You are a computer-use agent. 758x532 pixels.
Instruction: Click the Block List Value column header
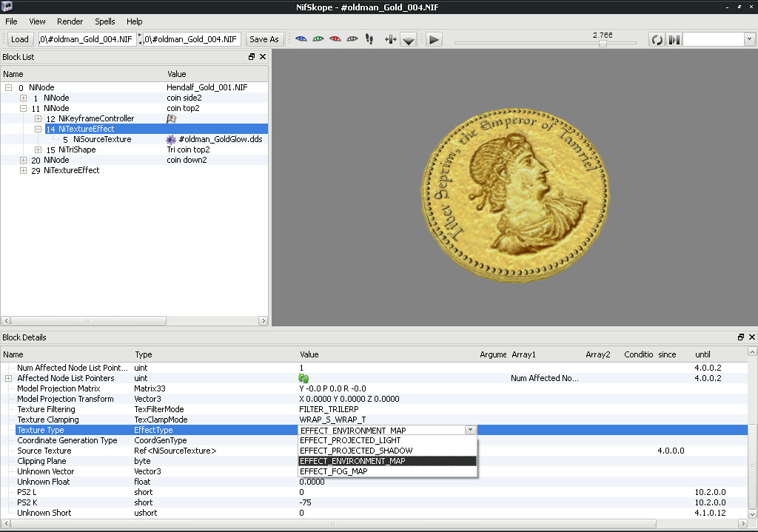tap(217, 74)
